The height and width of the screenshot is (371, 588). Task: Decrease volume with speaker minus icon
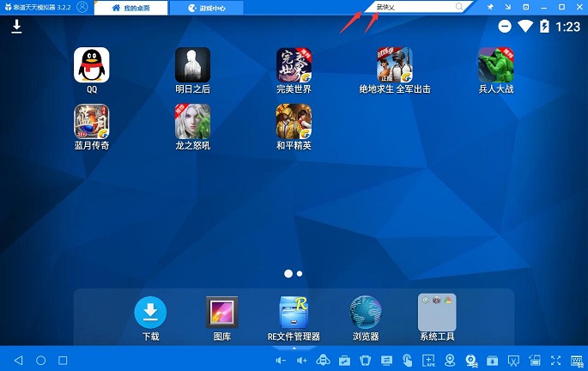point(281,361)
